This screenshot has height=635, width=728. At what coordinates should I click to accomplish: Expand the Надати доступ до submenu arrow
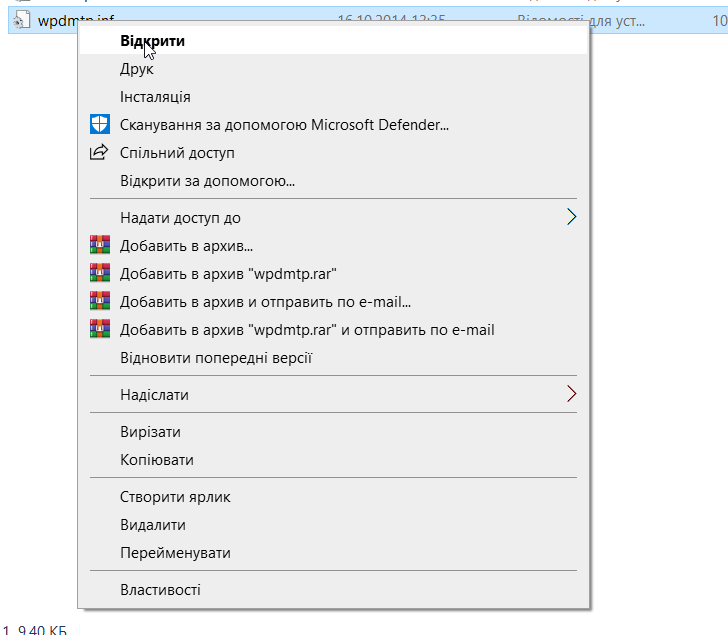click(x=572, y=217)
